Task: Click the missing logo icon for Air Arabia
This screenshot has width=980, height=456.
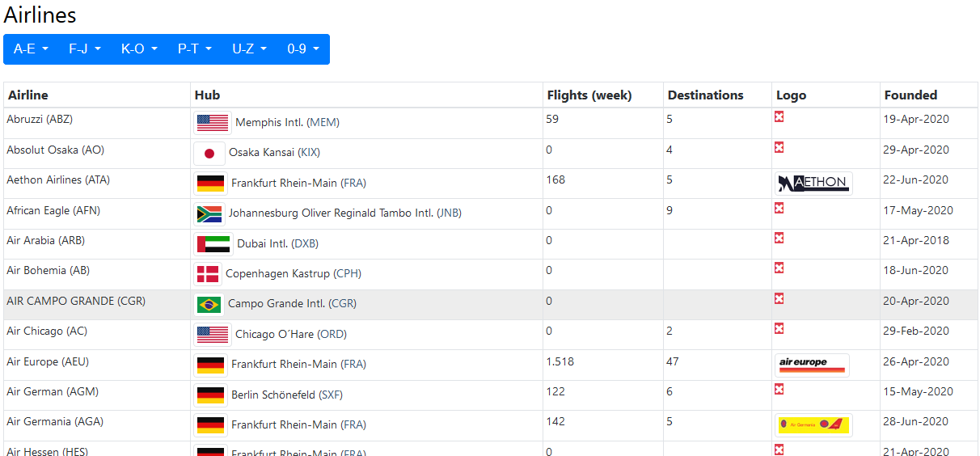Action: click(779, 238)
